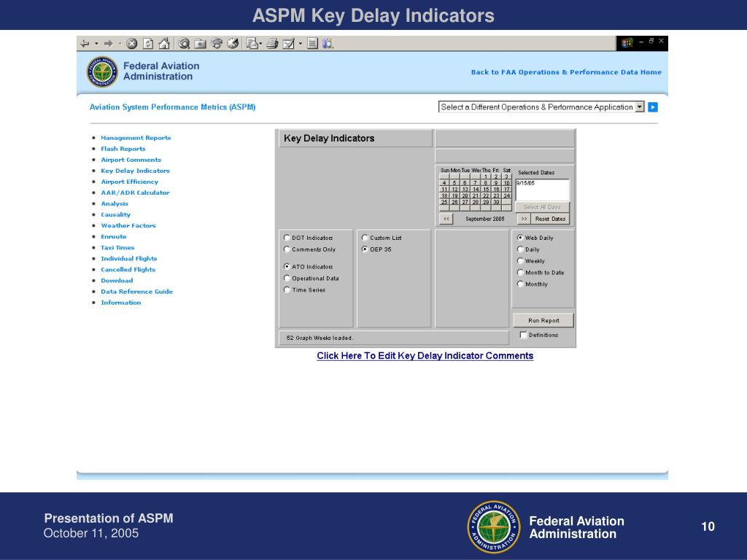The height and width of the screenshot is (560, 747).
Task: Open the Media toolbar icon
Action: [217, 44]
